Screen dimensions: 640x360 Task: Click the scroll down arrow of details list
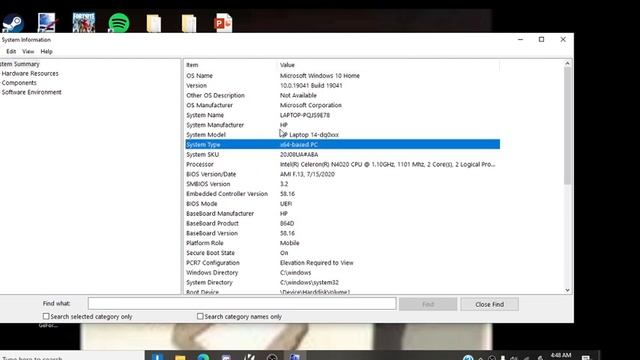click(567, 290)
